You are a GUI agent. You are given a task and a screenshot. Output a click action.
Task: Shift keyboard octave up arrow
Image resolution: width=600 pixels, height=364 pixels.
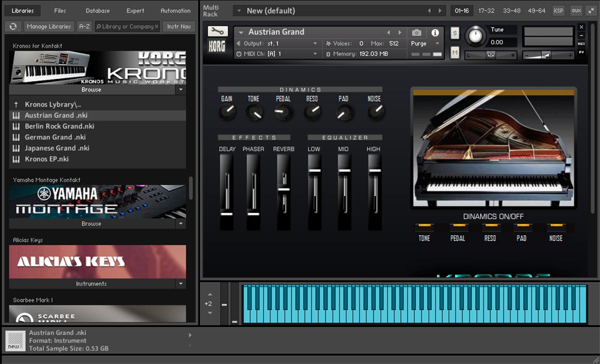pos(209,295)
